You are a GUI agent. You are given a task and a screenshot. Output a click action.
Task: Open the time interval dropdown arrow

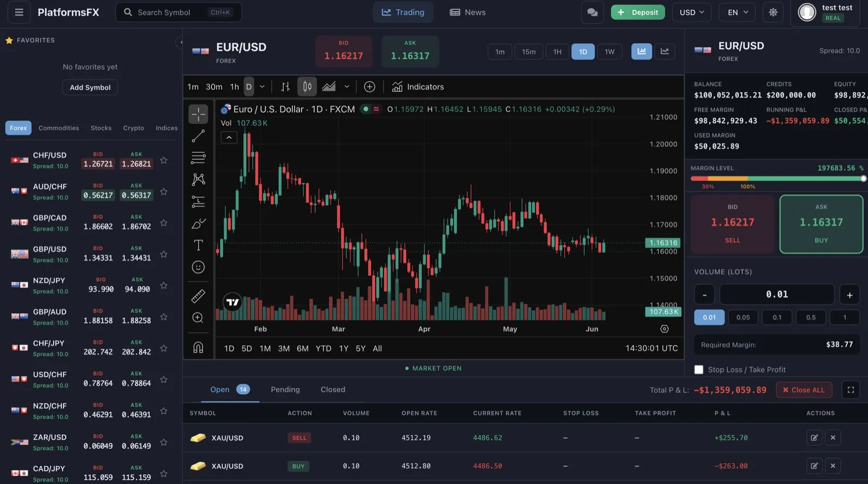tap(262, 87)
